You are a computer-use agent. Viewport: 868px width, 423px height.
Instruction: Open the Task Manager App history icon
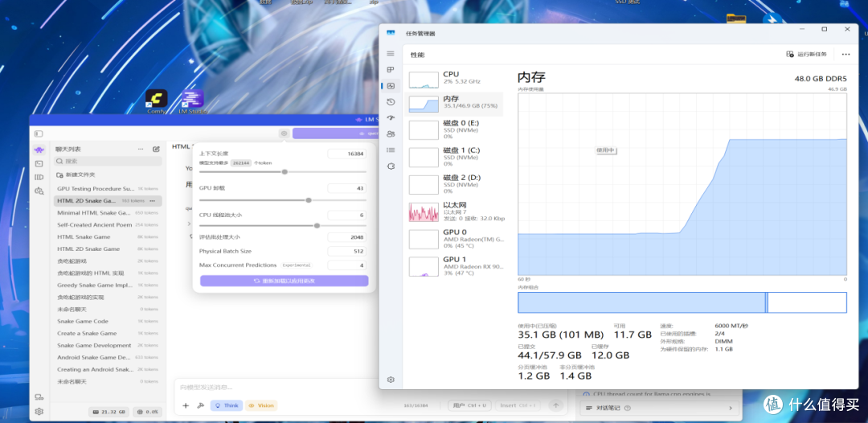tap(391, 102)
